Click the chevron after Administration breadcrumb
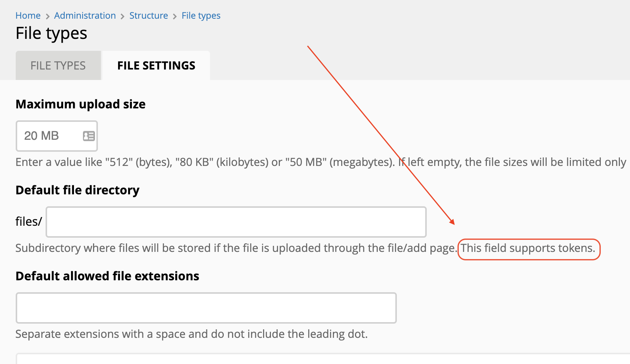The height and width of the screenshot is (364, 630). pyautogui.click(x=122, y=16)
